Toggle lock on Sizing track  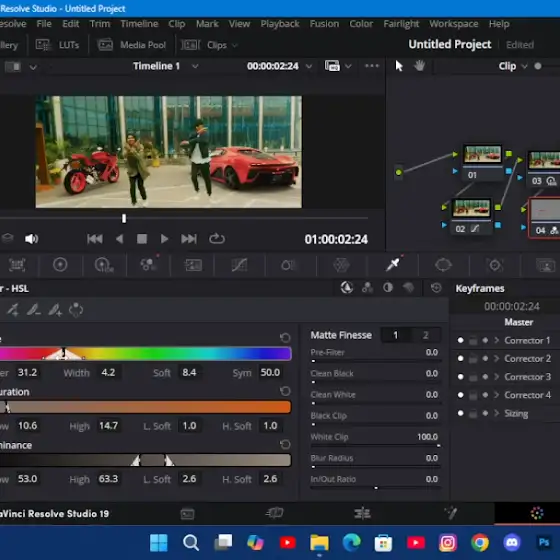click(472, 414)
